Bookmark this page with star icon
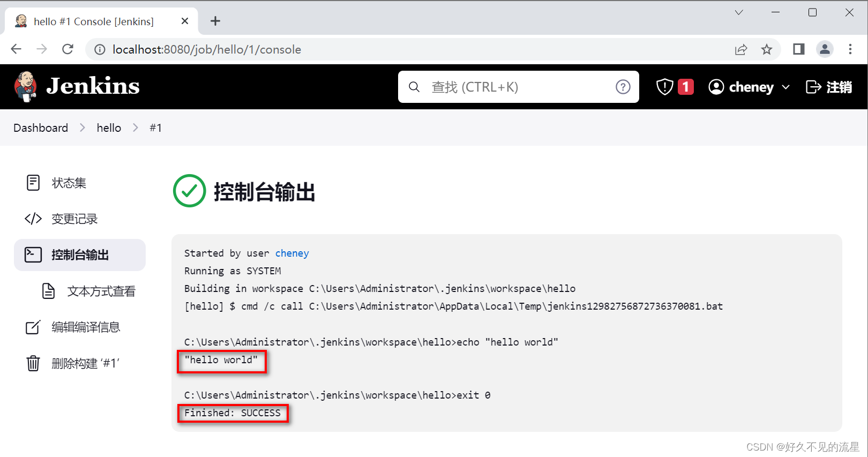868x457 pixels. click(767, 49)
